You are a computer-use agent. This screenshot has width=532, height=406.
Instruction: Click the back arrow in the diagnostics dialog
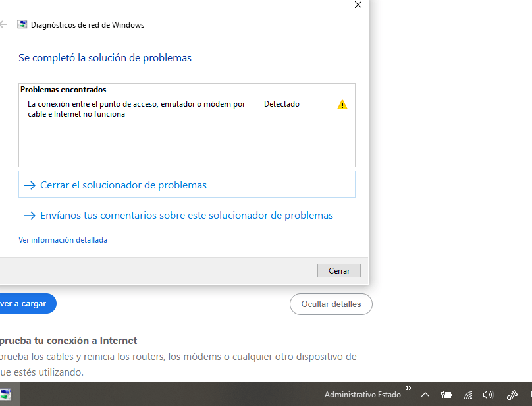pyautogui.click(x=3, y=25)
